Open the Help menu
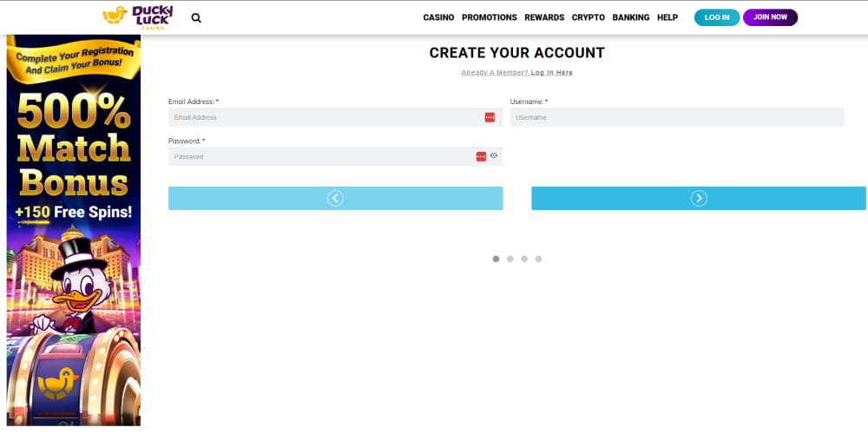This screenshot has width=868, height=434. click(667, 17)
